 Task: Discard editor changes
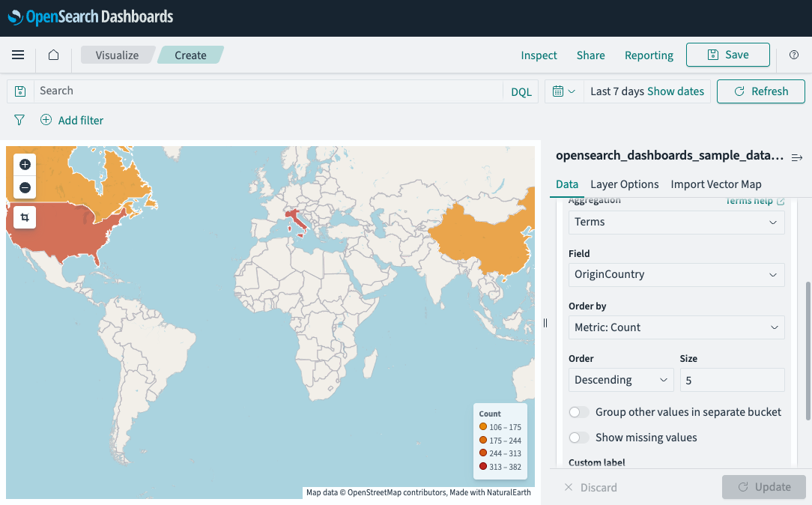click(591, 487)
